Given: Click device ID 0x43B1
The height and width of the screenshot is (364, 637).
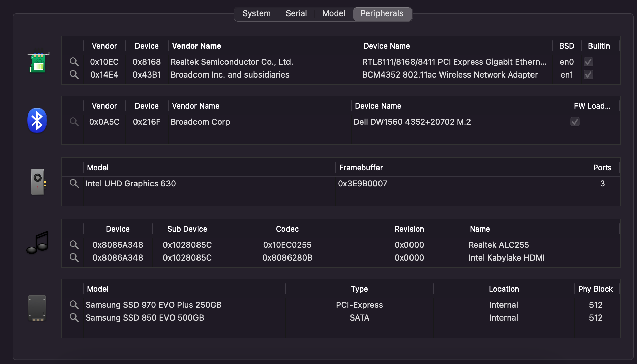Looking at the screenshot, I should pyautogui.click(x=147, y=74).
